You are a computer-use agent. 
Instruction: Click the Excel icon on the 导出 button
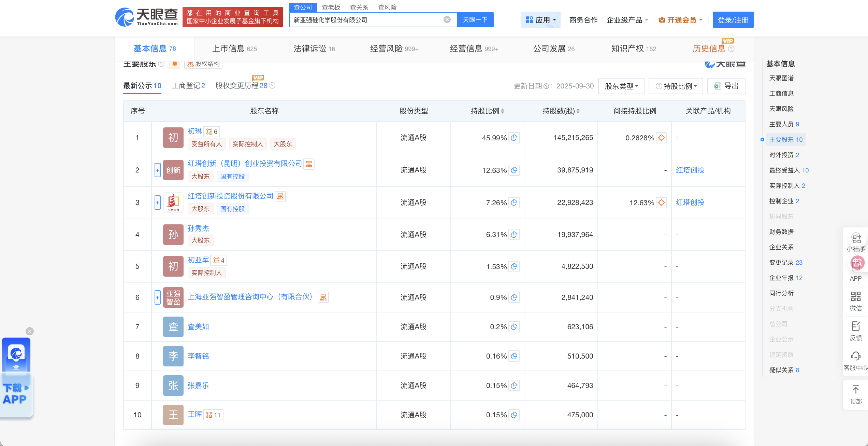coord(717,86)
